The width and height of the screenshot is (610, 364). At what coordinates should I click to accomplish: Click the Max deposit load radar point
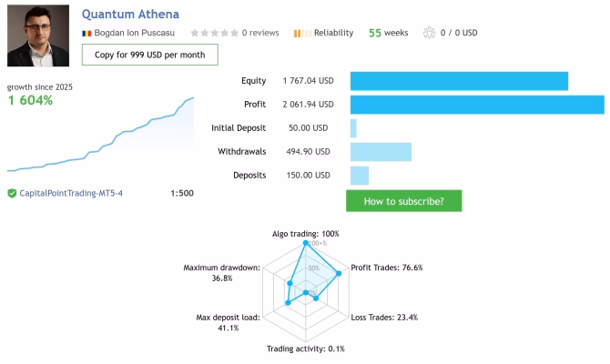coord(288,302)
